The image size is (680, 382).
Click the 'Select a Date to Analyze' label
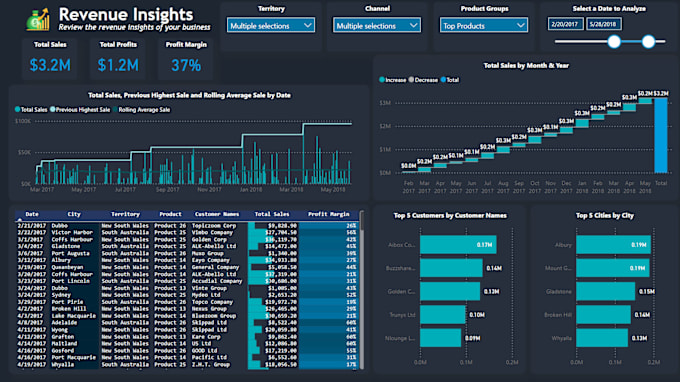click(609, 9)
